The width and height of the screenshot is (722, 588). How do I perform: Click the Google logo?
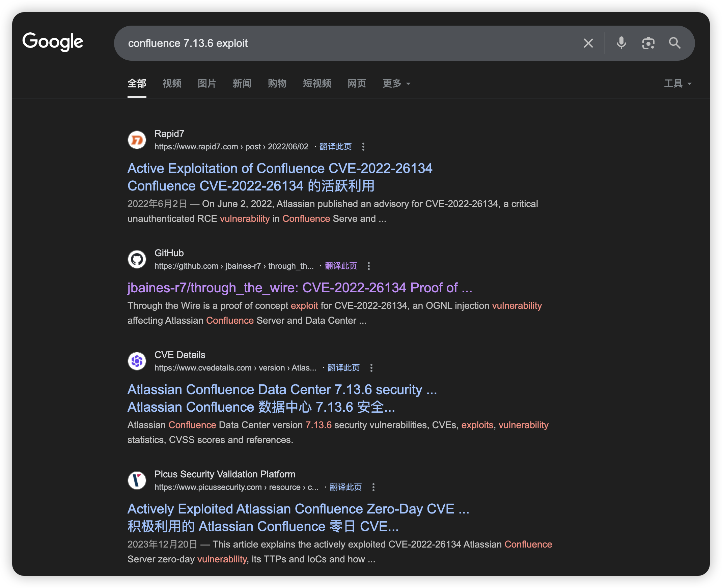[53, 42]
